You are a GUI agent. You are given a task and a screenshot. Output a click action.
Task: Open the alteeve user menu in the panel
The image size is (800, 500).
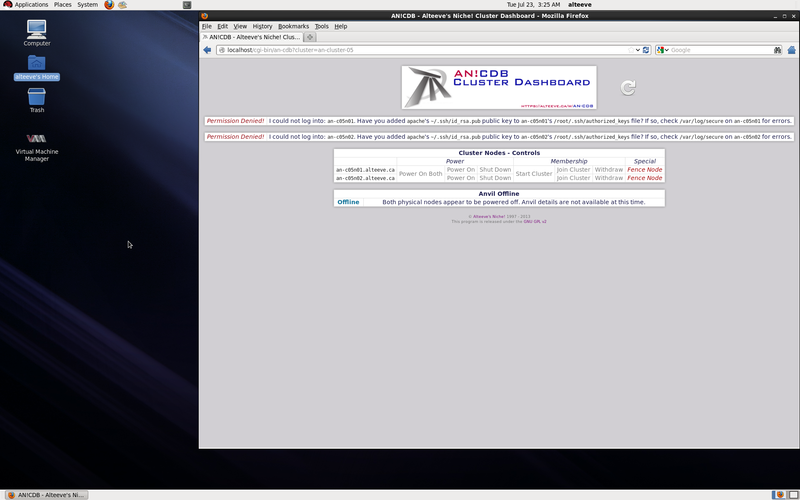(x=580, y=5)
